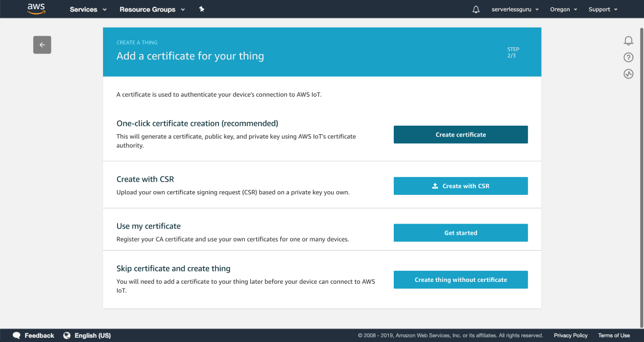Open the activity monitor pulse icon
The image size is (644, 342).
[x=629, y=74]
